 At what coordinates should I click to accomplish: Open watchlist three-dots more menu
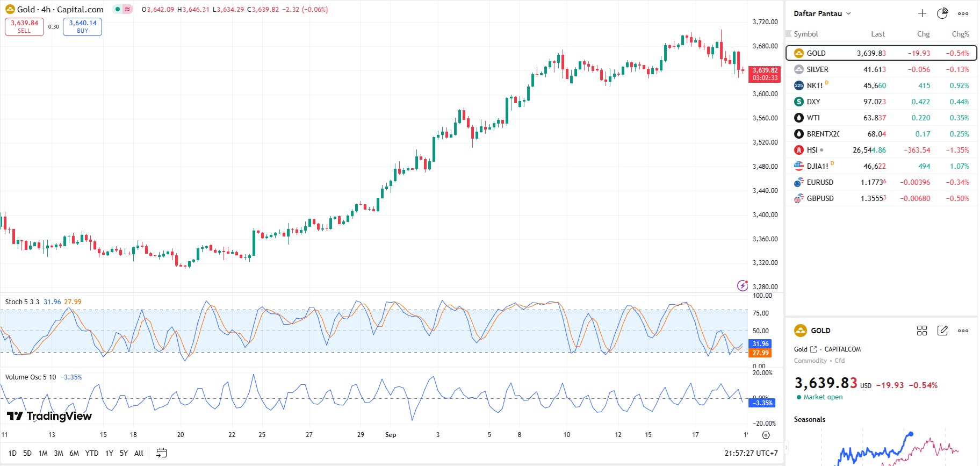click(x=963, y=13)
